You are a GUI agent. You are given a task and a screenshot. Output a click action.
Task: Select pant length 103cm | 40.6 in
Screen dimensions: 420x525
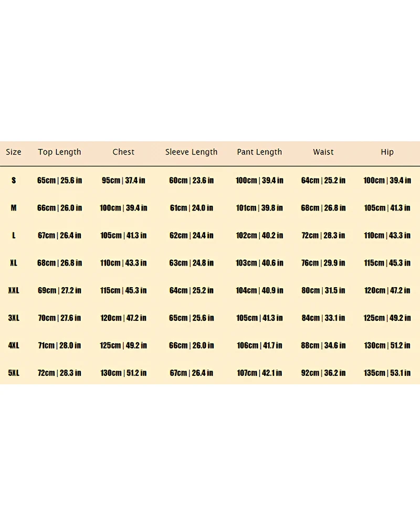pyautogui.click(x=259, y=263)
